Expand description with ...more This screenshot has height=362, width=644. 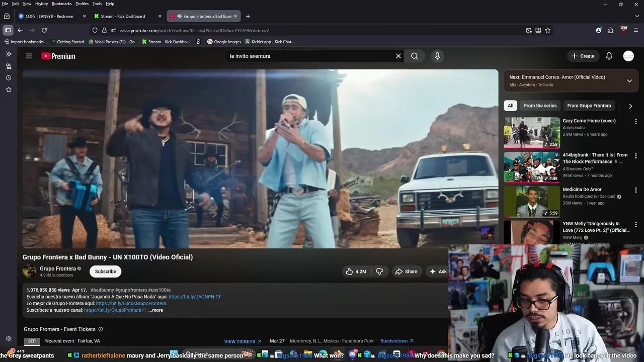coord(155,310)
